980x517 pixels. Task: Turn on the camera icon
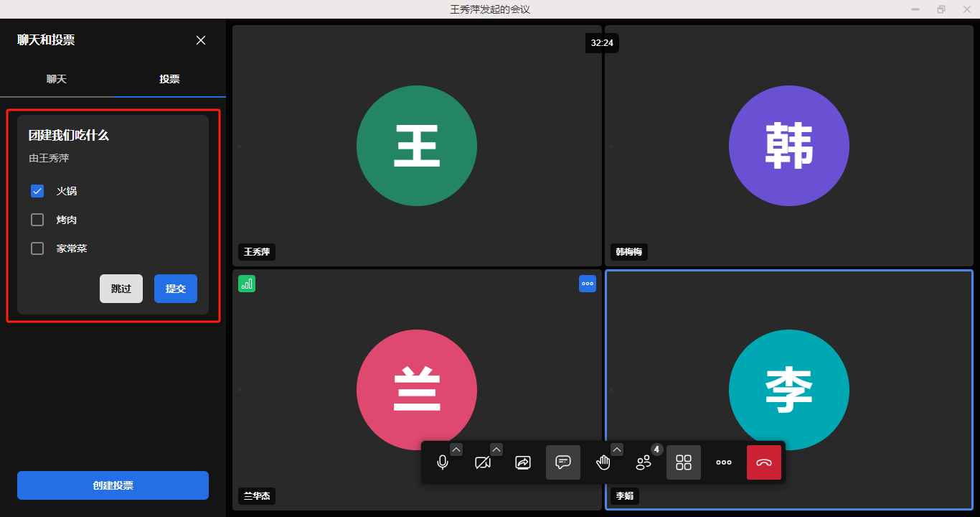click(483, 462)
